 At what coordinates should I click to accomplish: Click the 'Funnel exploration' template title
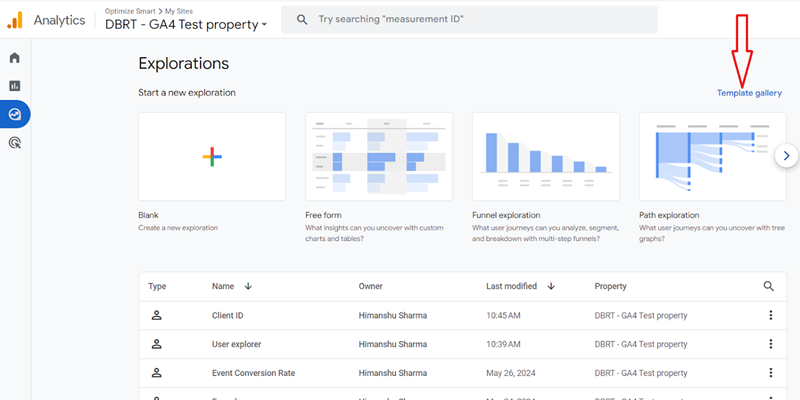(506, 215)
